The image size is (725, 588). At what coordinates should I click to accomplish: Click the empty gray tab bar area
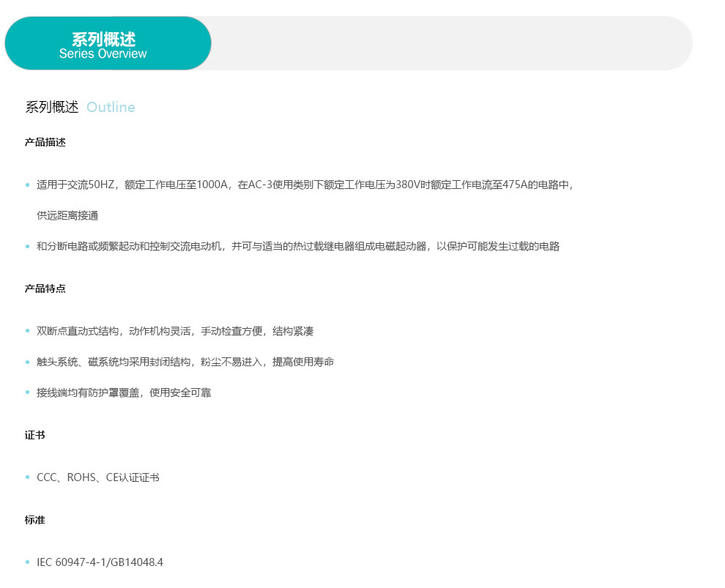(x=450, y=43)
